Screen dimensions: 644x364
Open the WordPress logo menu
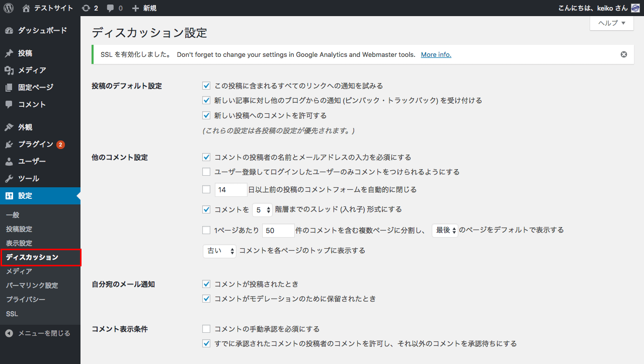tap(9, 8)
